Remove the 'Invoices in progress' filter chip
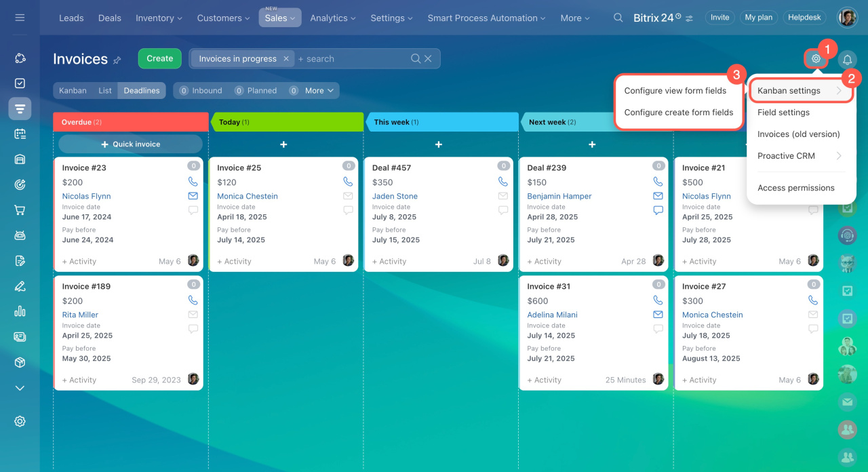Screen dimensions: 868x472 pyautogui.click(x=286, y=59)
